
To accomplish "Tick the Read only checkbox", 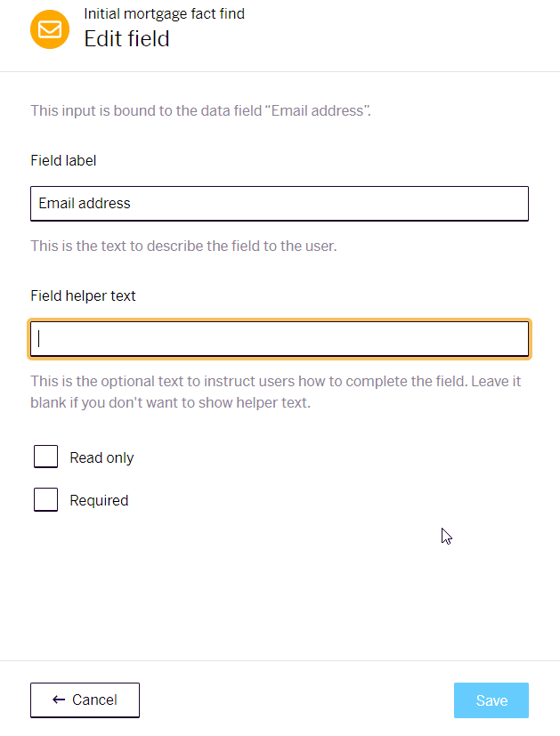I will pyautogui.click(x=46, y=457).
